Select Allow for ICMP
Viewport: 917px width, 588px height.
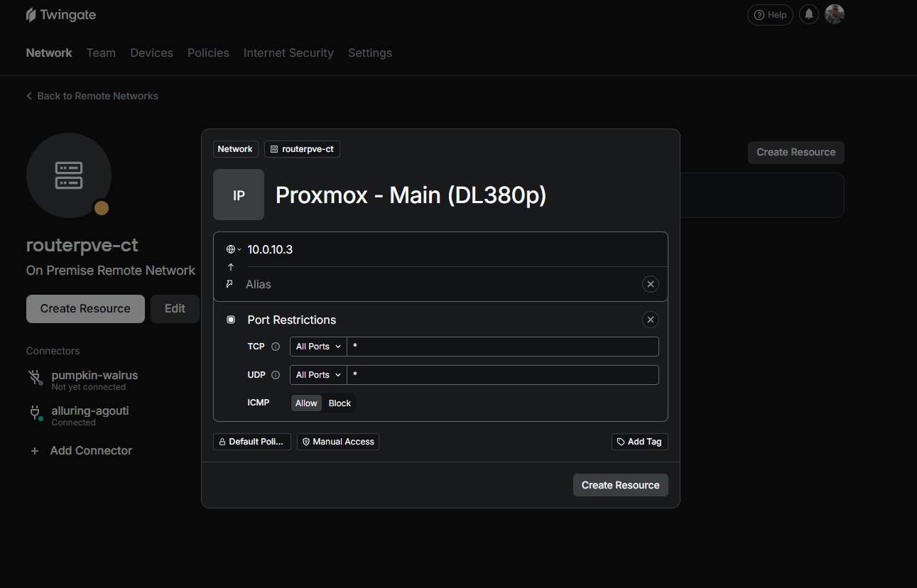[x=306, y=403]
